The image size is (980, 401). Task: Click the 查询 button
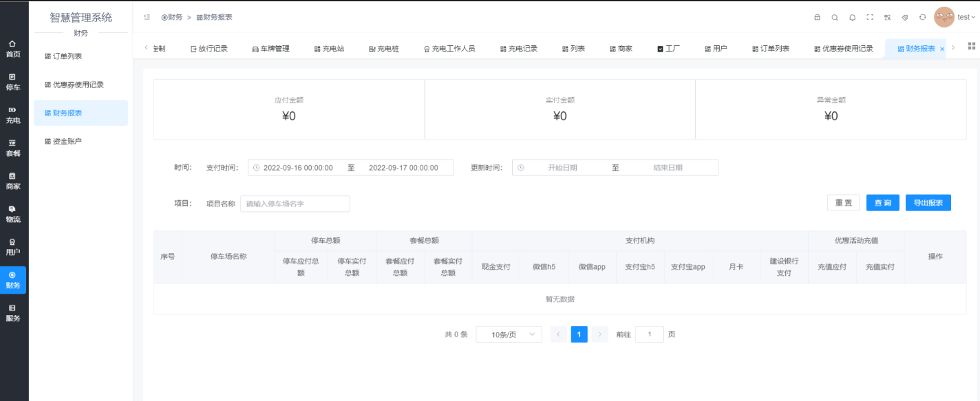tap(882, 203)
